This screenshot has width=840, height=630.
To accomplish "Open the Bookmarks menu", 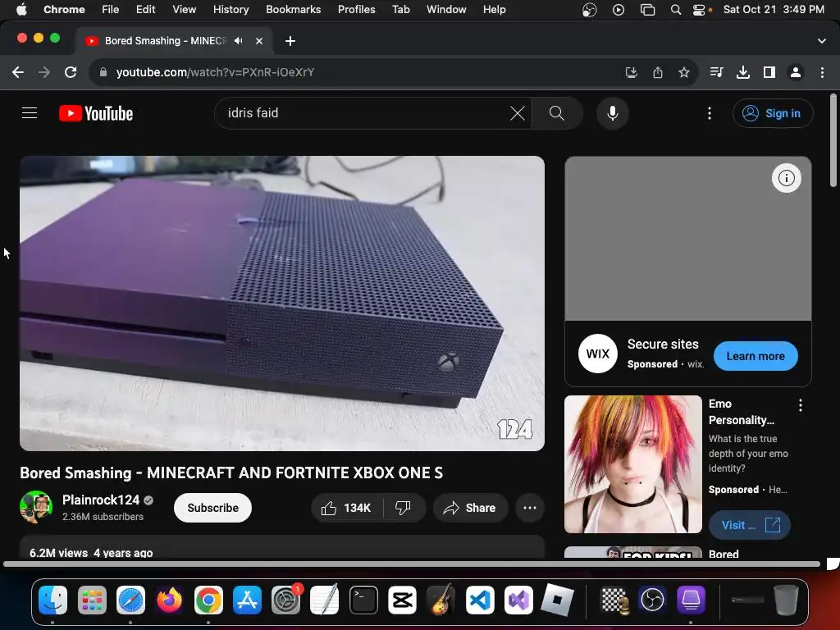I will coord(293,9).
